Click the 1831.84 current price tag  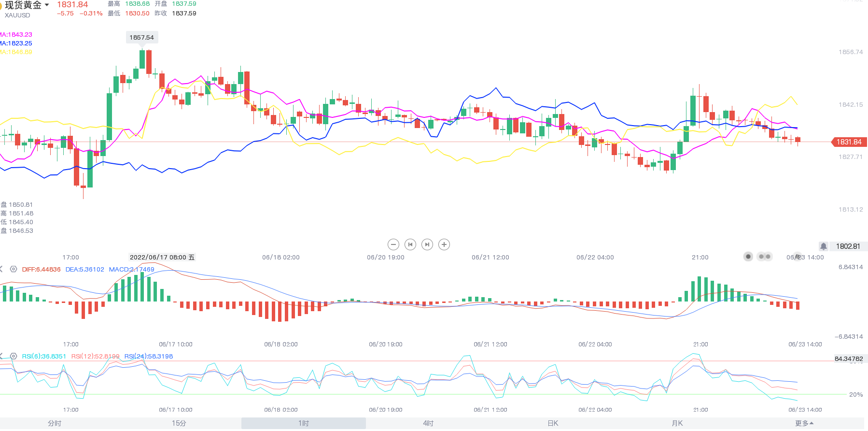click(849, 142)
